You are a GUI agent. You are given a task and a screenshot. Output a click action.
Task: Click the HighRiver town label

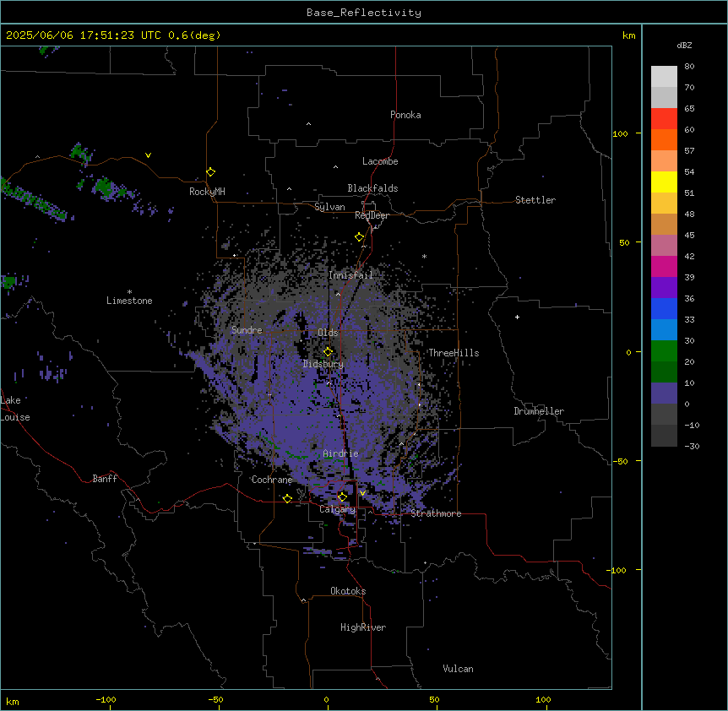point(363,627)
